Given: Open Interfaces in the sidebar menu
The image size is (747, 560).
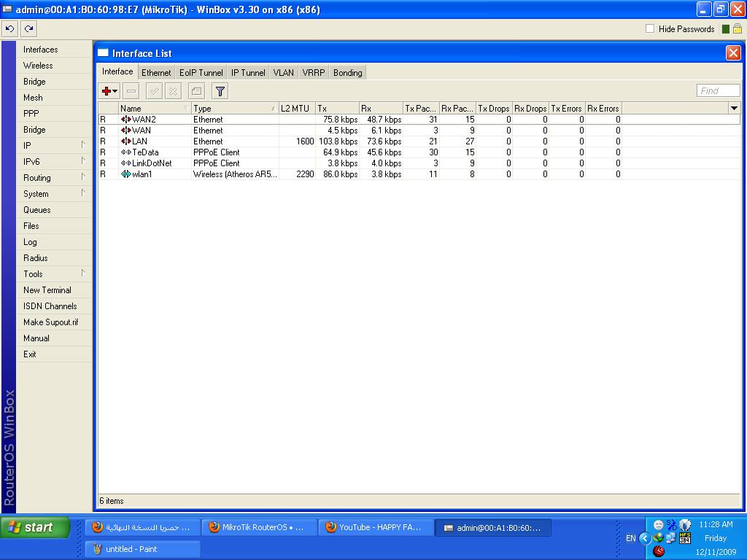Looking at the screenshot, I should [x=54, y=50].
